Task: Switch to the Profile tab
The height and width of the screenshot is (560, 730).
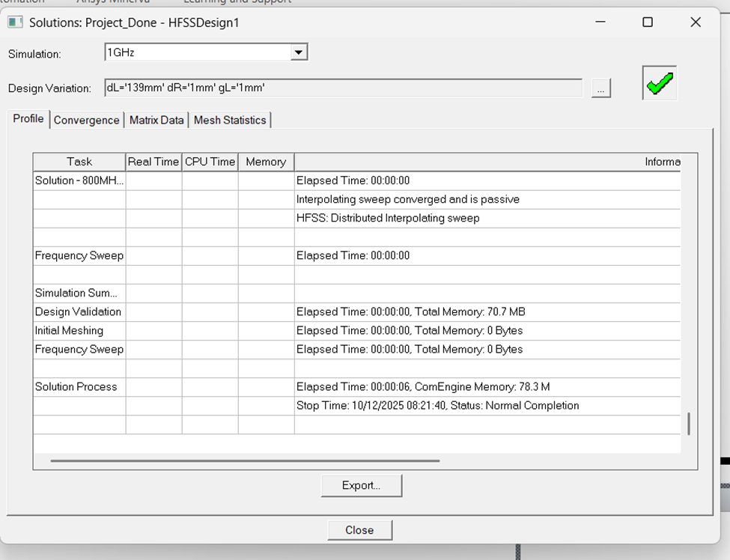Action: pos(28,119)
